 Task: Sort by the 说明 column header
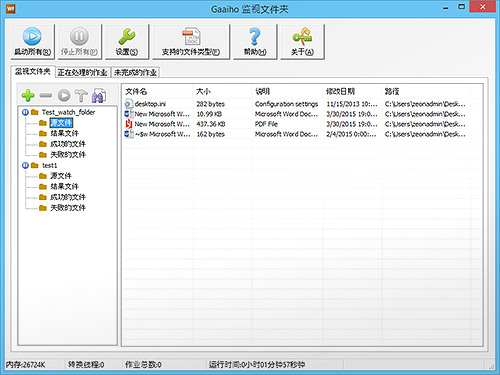click(x=287, y=91)
